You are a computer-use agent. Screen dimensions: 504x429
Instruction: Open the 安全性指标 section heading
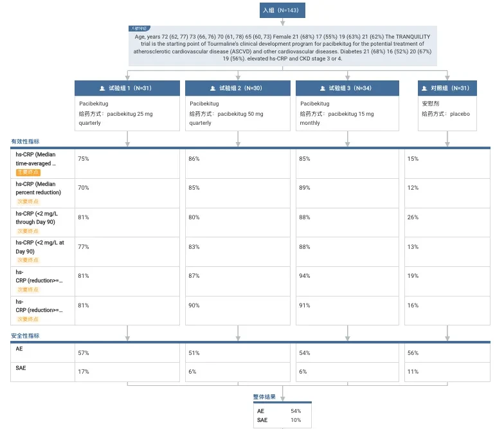25,336
